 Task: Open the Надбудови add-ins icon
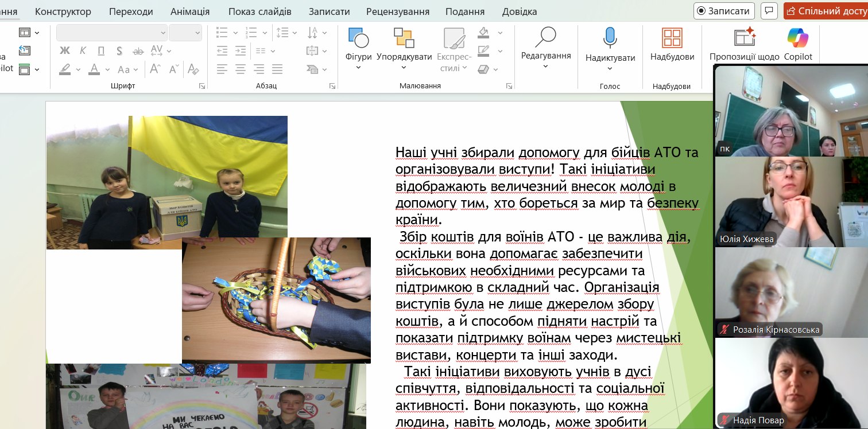coord(672,38)
